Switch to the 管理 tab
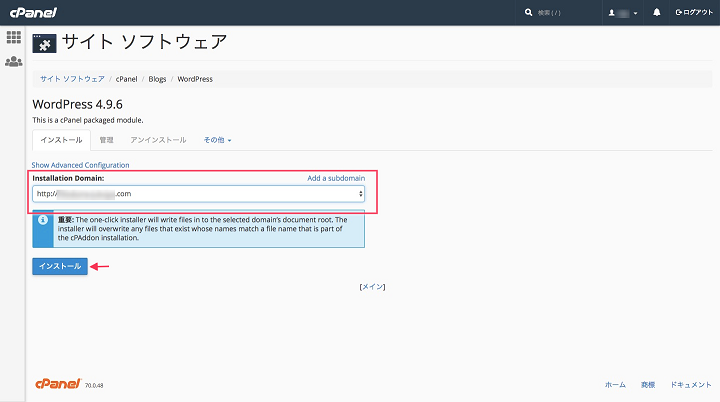The height and width of the screenshot is (402, 720). (x=107, y=140)
